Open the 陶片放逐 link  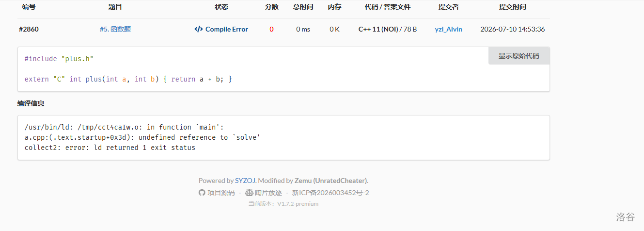pyautogui.click(x=268, y=193)
